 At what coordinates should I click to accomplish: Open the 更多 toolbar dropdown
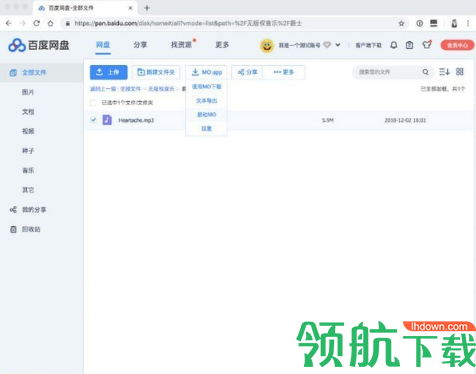[x=284, y=72]
